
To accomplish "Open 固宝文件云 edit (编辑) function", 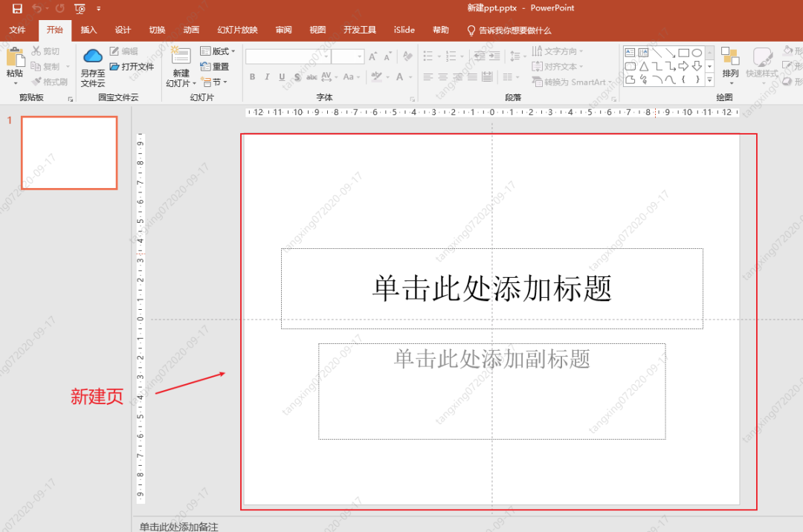I will (126, 51).
